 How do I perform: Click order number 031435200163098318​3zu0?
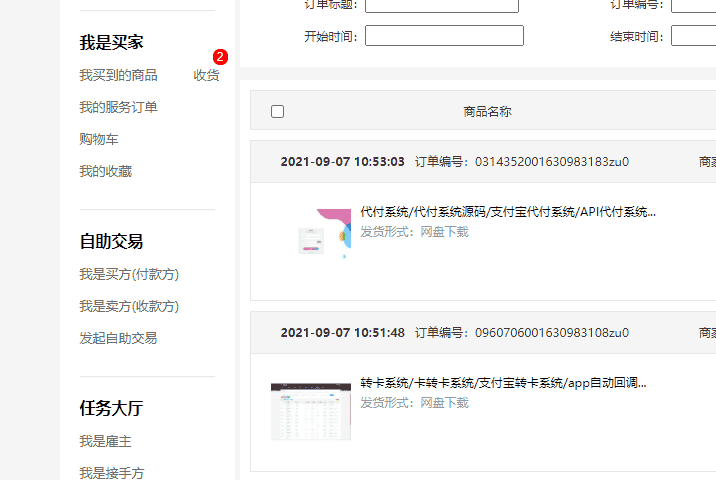552,162
